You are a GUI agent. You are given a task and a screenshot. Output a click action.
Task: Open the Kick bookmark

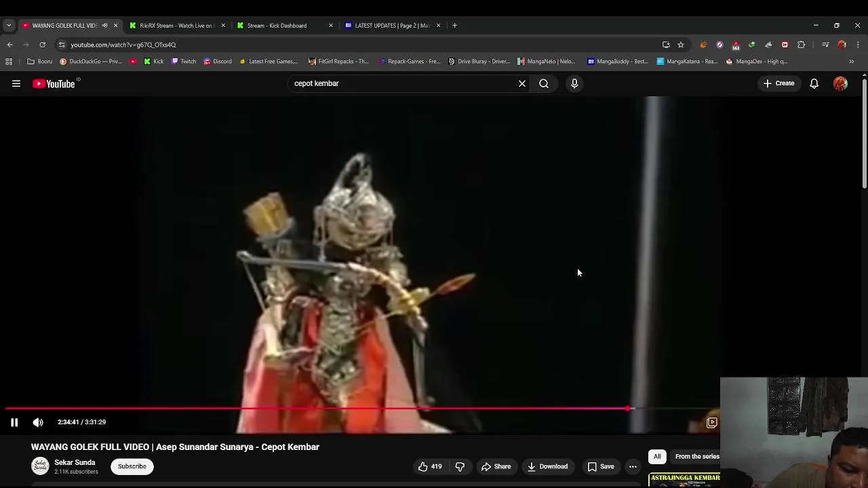(153, 61)
